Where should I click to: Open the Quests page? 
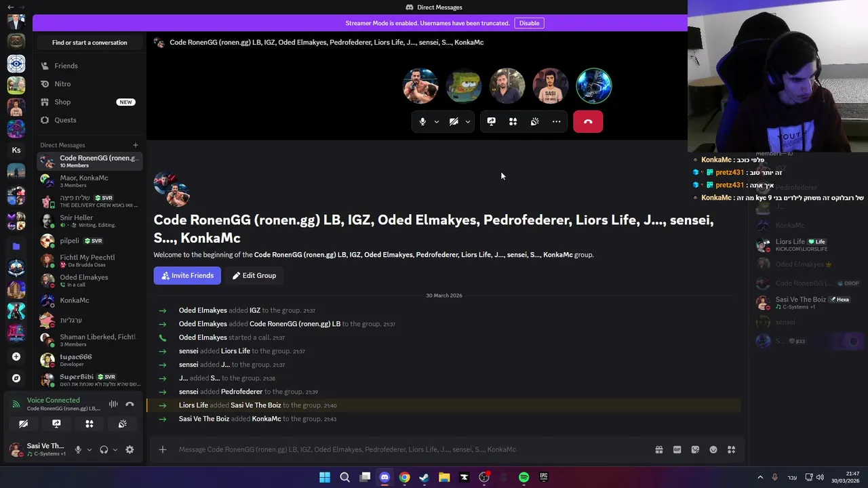point(90,120)
